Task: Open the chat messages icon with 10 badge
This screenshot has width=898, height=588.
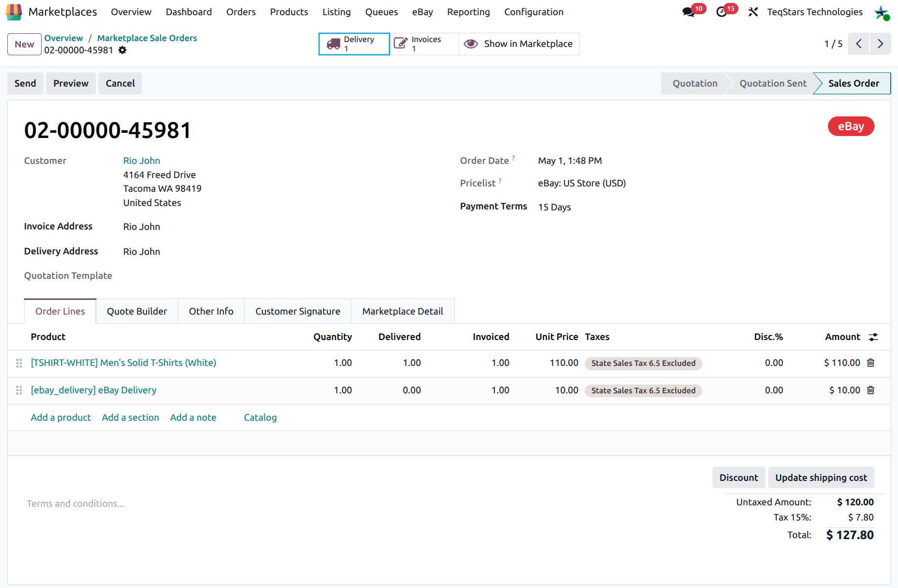Action: pos(689,12)
